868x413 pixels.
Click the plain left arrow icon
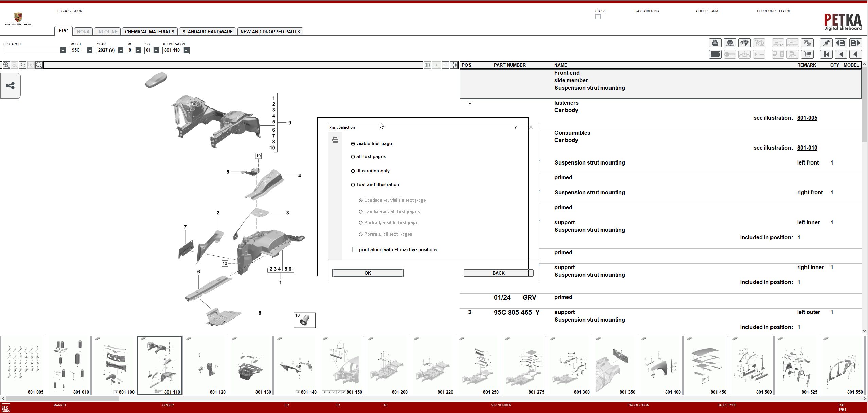(855, 54)
